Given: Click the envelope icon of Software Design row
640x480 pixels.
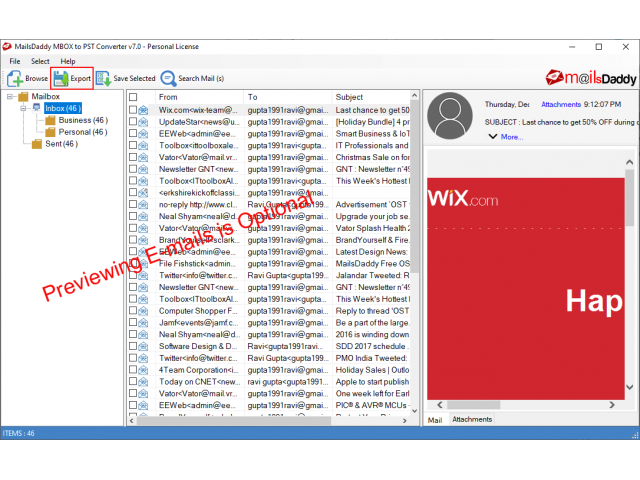Looking at the screenshot, I should pyautogui.click(x=143, y=347).
